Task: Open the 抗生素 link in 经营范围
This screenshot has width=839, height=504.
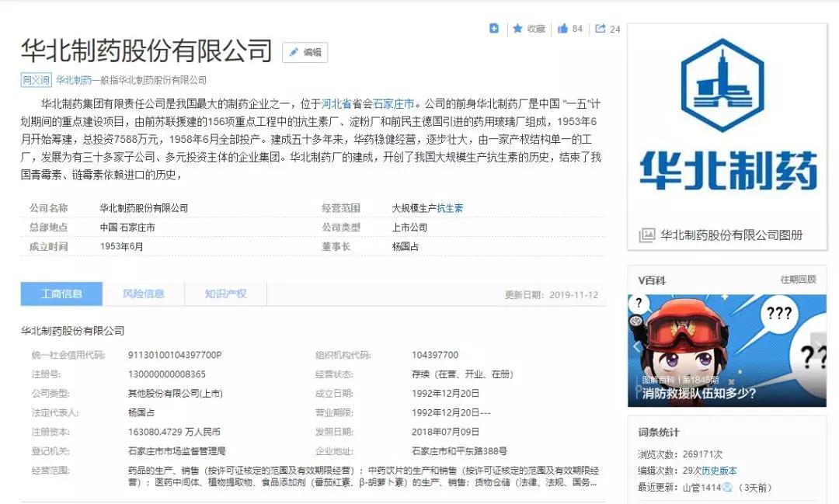Action: (450, 208)
